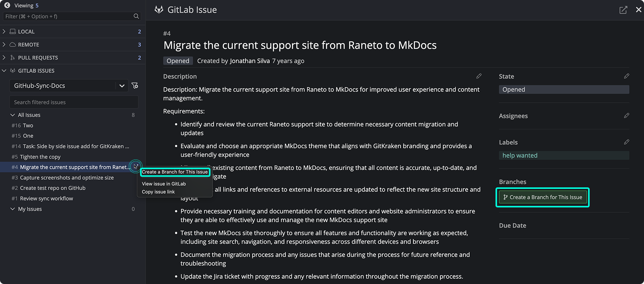Collapse the All Issues group
Image resolution: width=644 pixels, height=284 pixels.
coord(12,115)
